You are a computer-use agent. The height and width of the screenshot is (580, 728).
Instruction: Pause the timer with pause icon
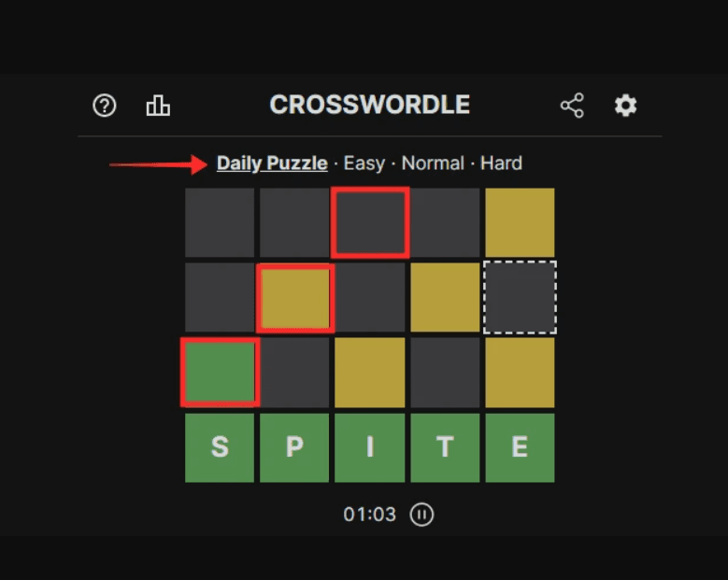coord(422,515)
